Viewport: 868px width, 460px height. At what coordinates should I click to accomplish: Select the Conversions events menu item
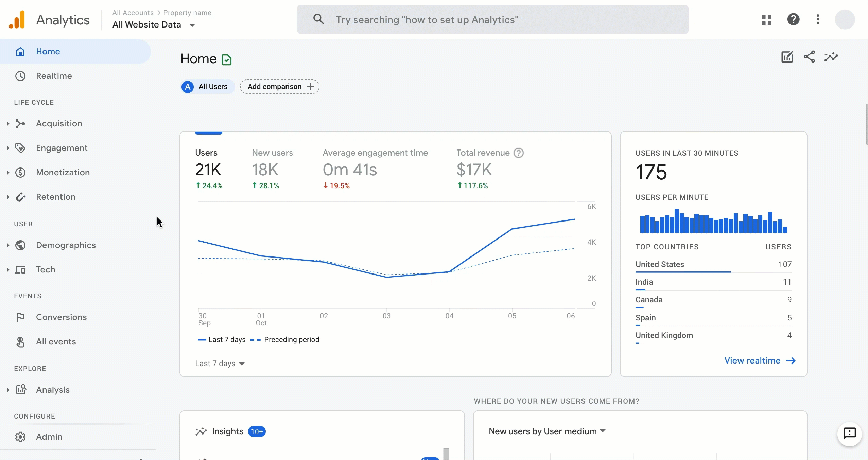[x=62, y=317]
